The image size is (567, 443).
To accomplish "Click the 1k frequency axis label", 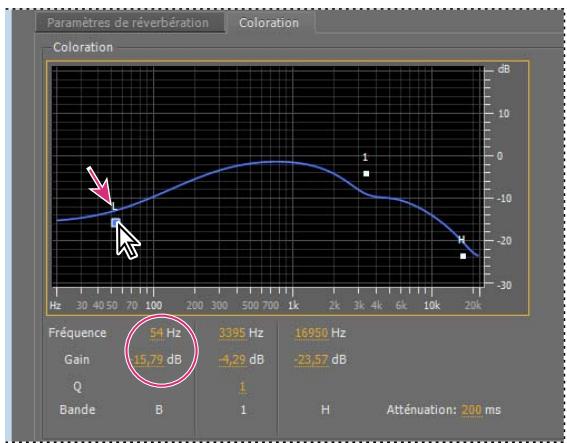I will click(x=293, y=306).
